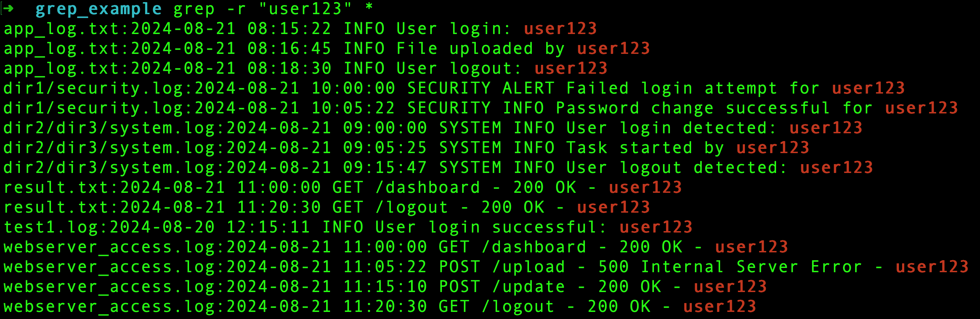Click the -r flag in the command
980x319 pixels.
[x=236, y=9]
